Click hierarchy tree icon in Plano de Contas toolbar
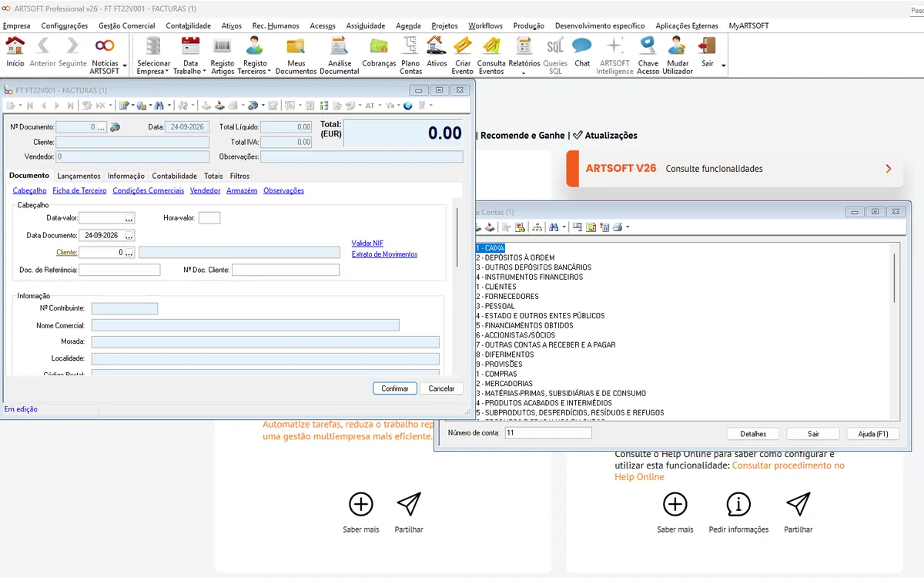 (537, 227)
